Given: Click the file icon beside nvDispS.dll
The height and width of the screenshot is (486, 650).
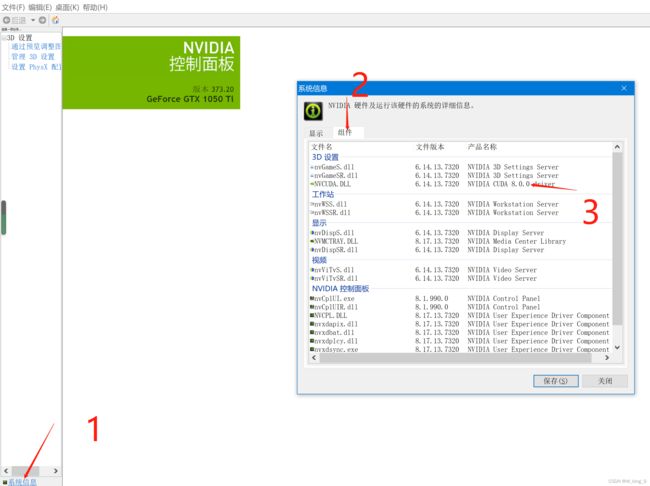Looking at the screenshot, I should coord(312,233).
